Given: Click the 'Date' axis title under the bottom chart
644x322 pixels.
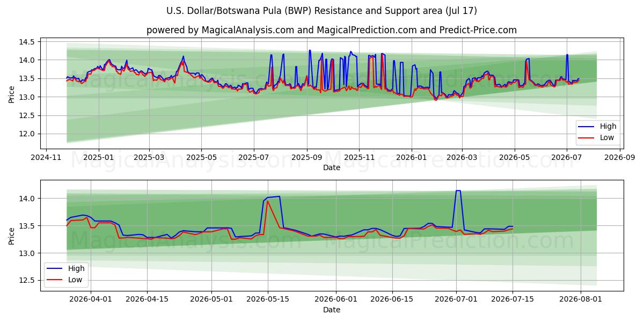Looking at the screenshot, I should (x=332, y=310).
